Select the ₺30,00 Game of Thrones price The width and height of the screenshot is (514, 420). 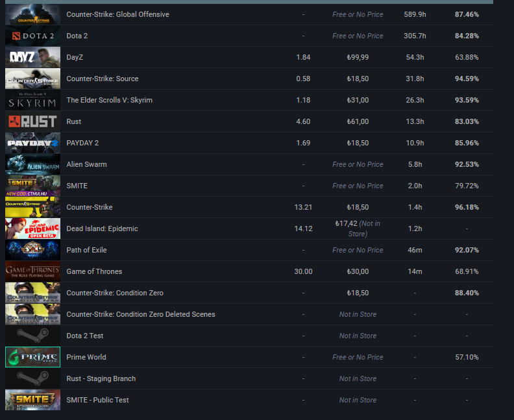click(358, 271)
